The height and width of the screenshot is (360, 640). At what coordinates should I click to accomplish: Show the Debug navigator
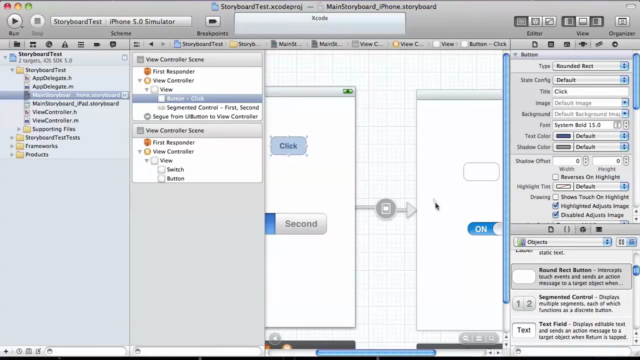point(81,44)
